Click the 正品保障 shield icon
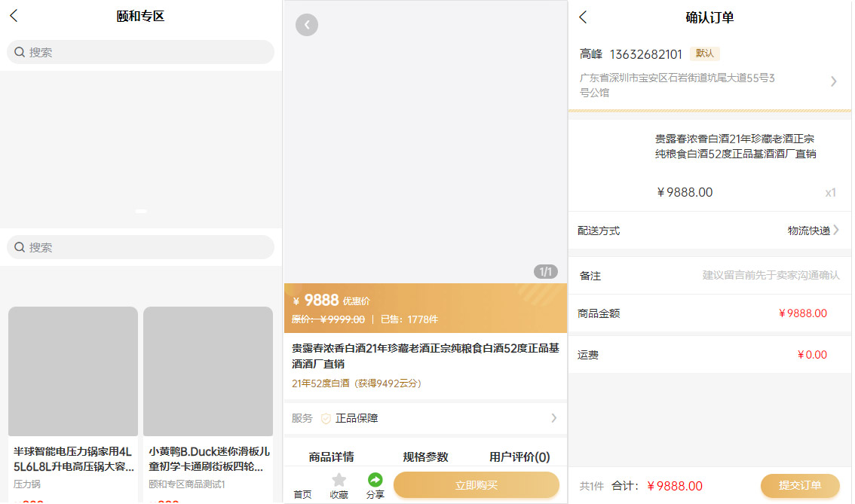Screen dimensions: 855x504 [x=326, y=419]
